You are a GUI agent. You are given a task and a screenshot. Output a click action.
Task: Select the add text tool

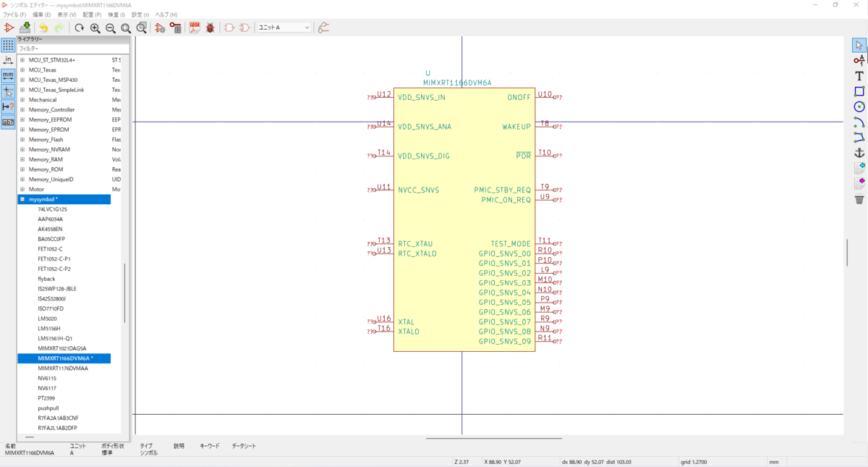pyautogui.click(x=859, y=75)
